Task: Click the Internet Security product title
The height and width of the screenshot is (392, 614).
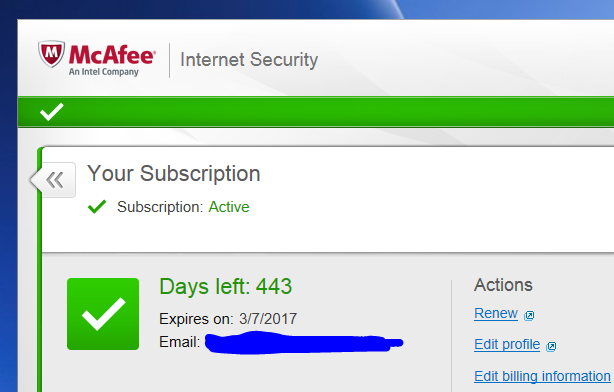Action: pyautogui.click(x=249, y=60)
